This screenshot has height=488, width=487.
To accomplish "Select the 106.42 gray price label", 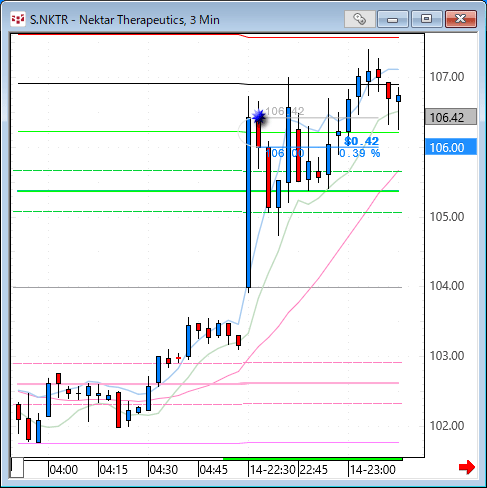I will pos(451,117).
